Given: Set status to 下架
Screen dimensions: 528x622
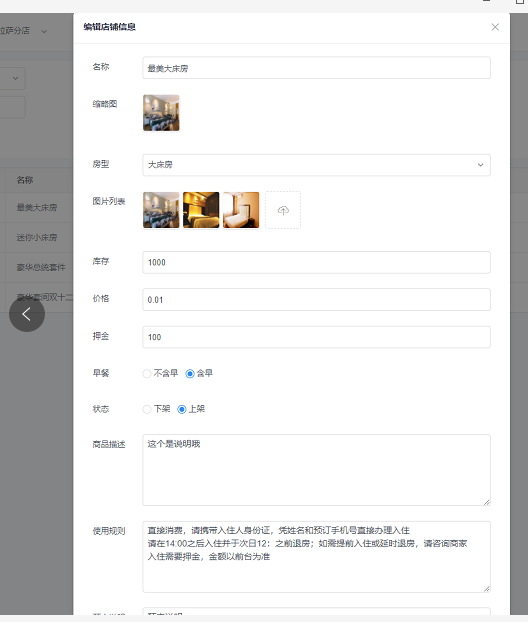Looking at the screenshot, I should 156,409.
